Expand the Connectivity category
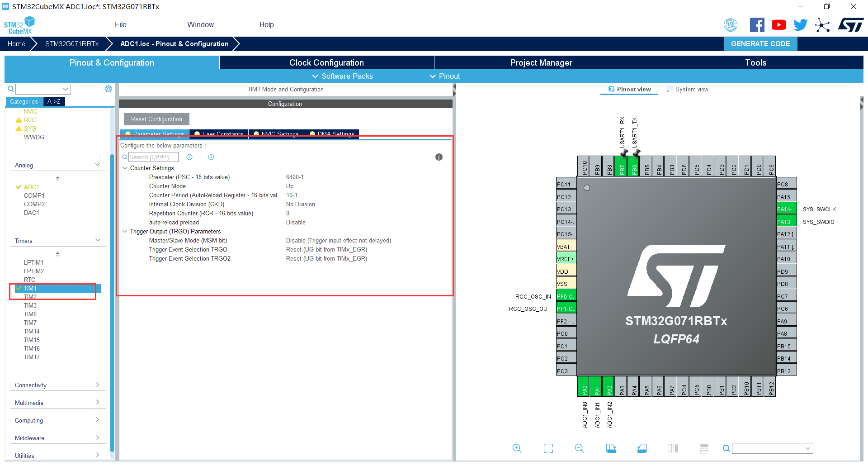The width and height of the screenshot is (868, 466). (x=97, y=385)
